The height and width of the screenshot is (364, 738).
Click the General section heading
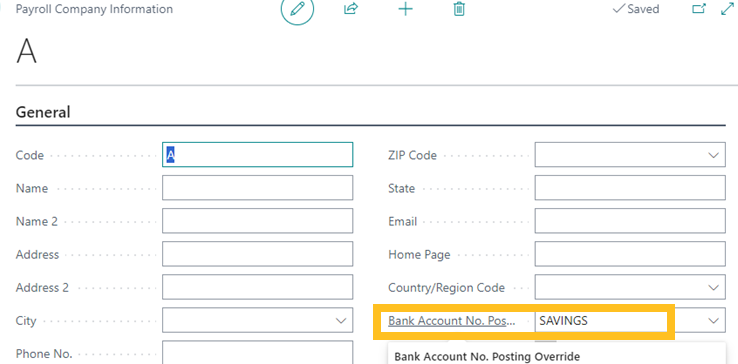(43, 112)
